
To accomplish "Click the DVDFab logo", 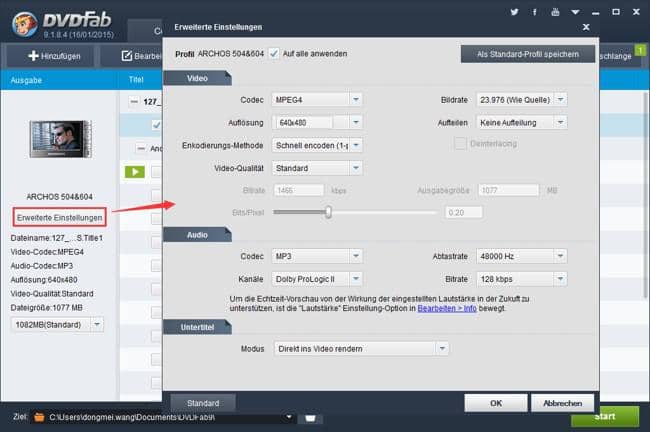I will (x=25, y=24).
